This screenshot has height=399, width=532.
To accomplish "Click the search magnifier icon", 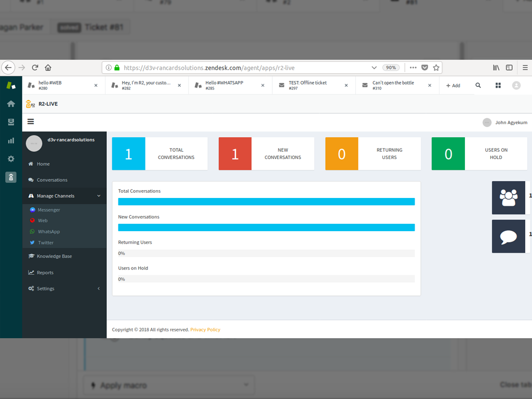I will (478, 85).
